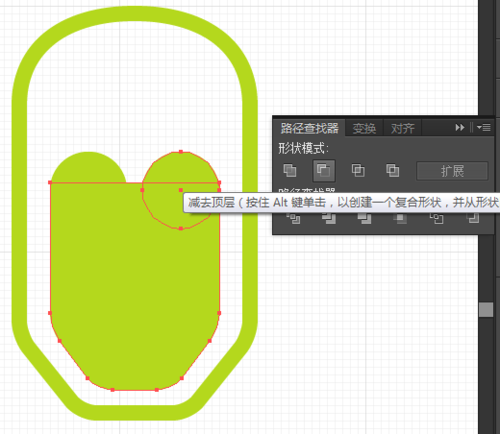Click the Crop pathfinder icon
The width and height of the screenshot is (500, 434).
click(x=400, y=219)
